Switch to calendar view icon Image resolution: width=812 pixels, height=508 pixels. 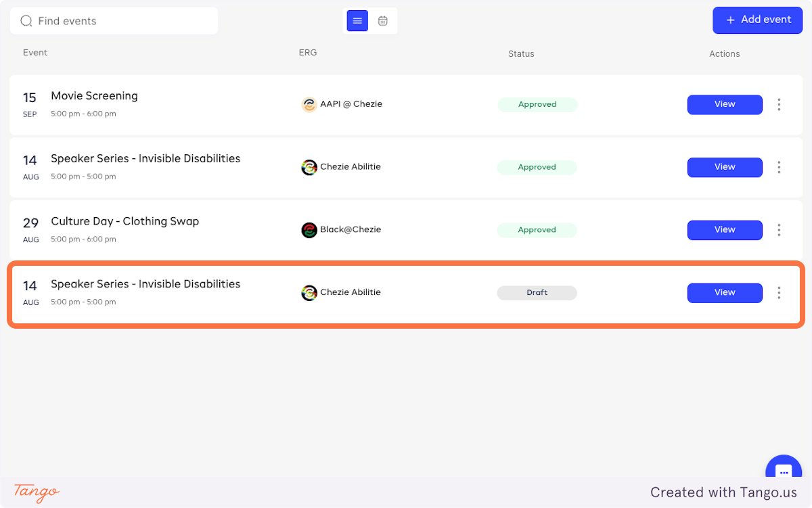383,21
